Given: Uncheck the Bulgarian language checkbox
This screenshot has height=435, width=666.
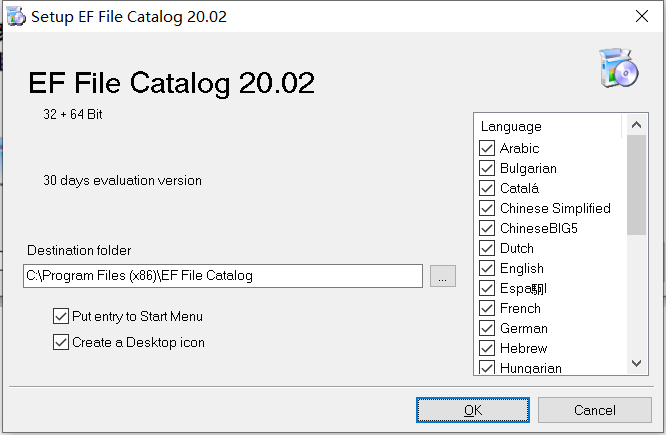Looking at the screenshot, I should pyautogui.click(x=487, y=168).
